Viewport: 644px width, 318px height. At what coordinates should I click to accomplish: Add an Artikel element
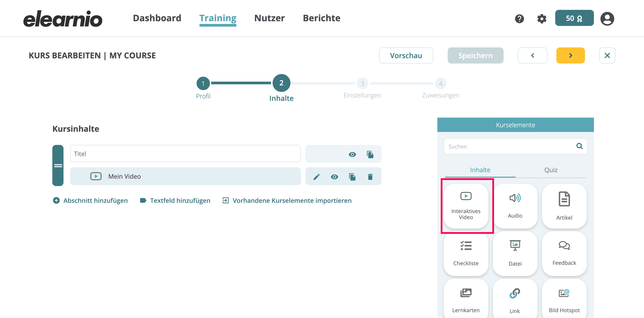coord(564,206)
